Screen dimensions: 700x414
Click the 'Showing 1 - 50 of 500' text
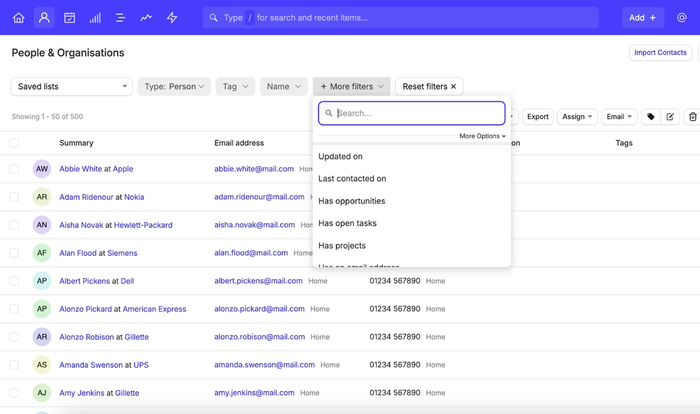pos(47,117)
